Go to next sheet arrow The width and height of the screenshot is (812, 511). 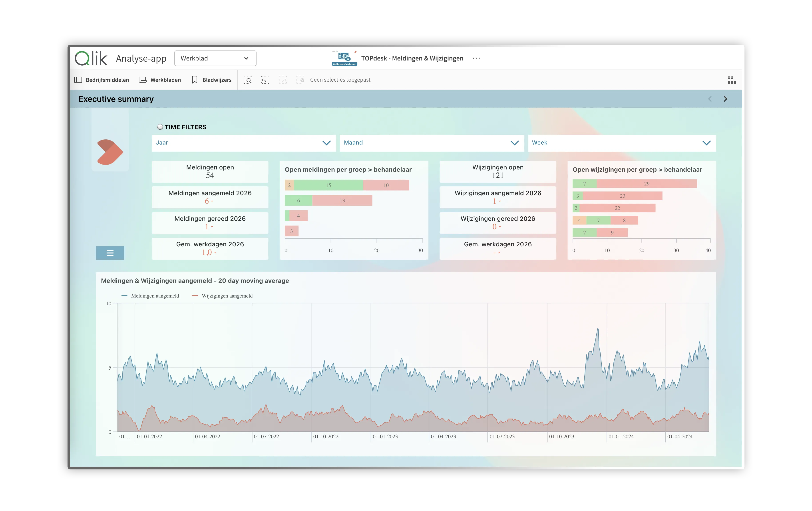click(725, 99)
